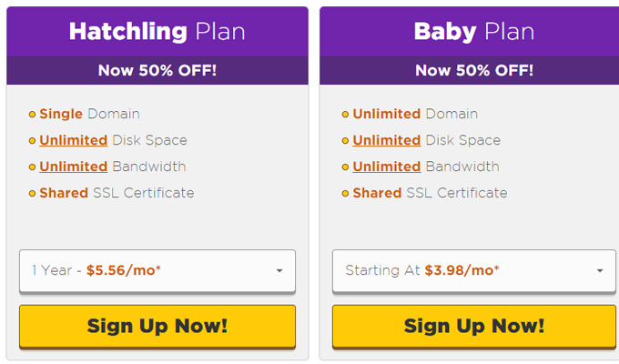This screenshot has height=364, width=619.
Task: Click the bullet icon beside Single Domain
Action: [x=33, y=115]
